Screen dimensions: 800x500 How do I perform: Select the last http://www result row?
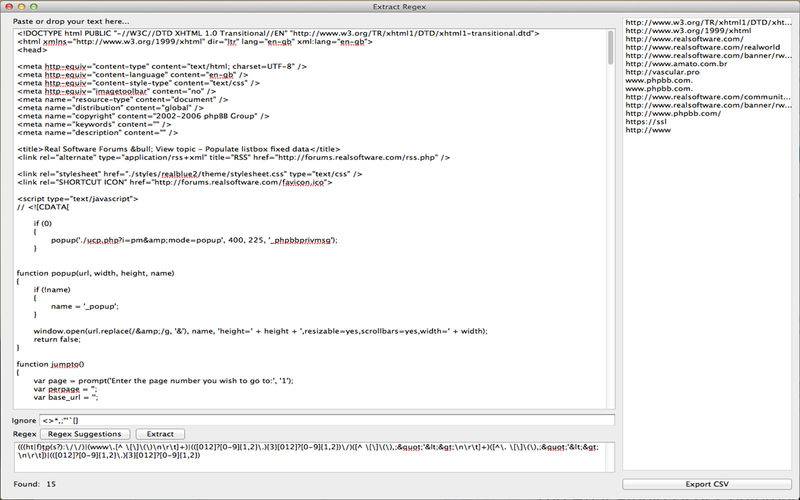[648, 130]
